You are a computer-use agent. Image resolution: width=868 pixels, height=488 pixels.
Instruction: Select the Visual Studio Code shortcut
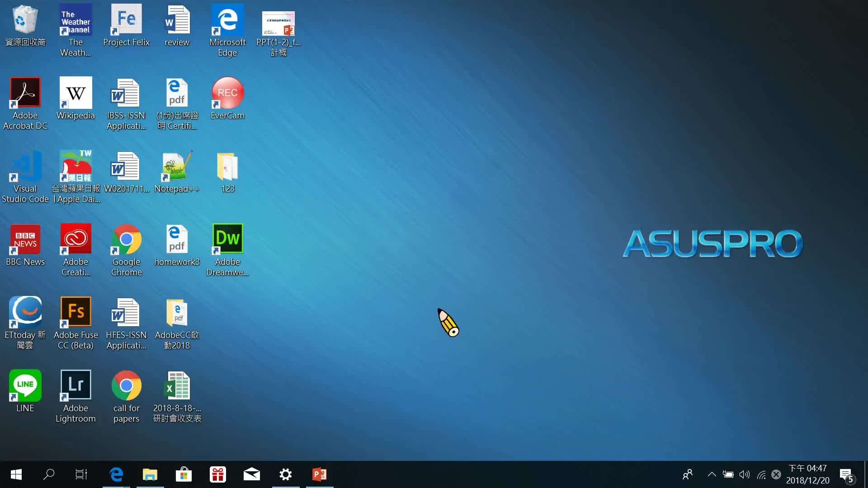pos(25,177)
